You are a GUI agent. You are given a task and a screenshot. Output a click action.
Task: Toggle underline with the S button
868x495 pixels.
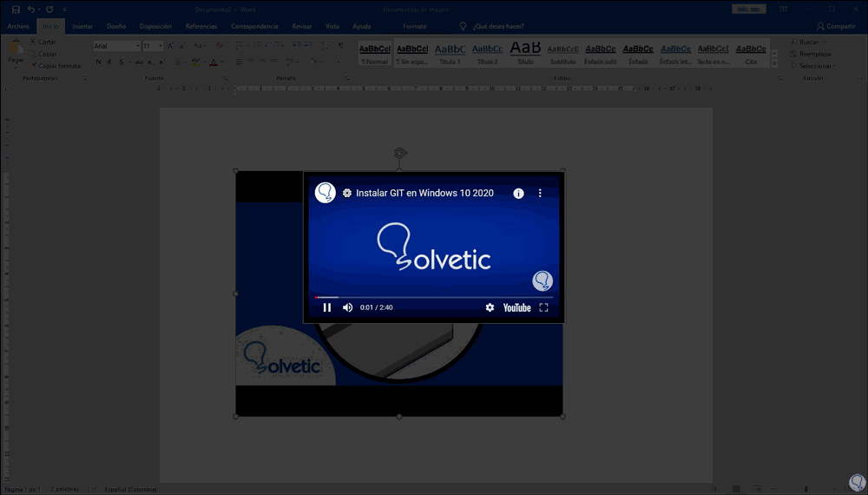122,62
